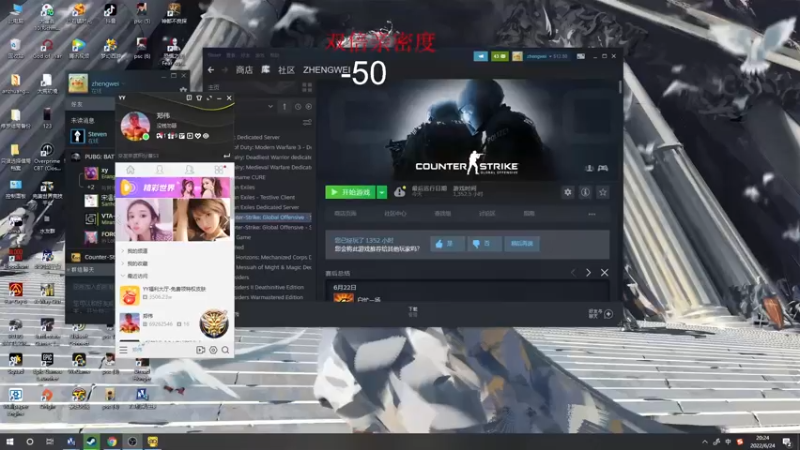Image resolution: width=800 pixels, height=450 pixels.
Task: Open the 社区中心 community hub tab
Action: pyautogui.click(x=395, y=214)
